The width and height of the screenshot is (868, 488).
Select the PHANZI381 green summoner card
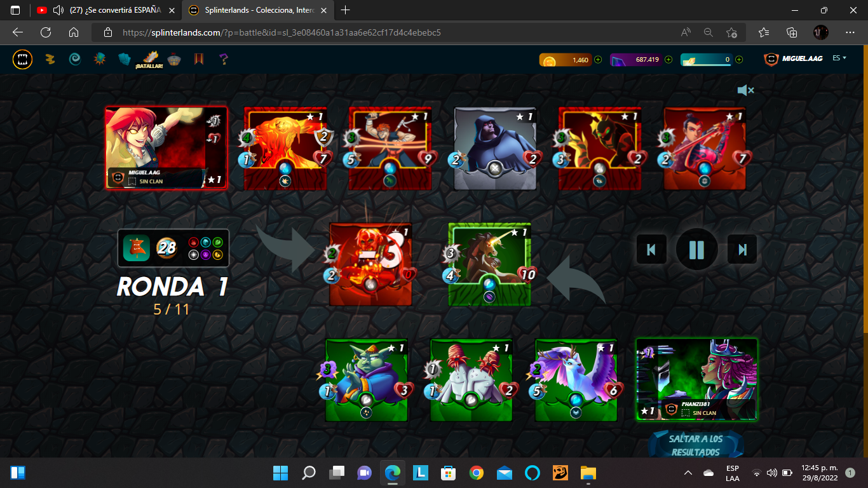click(x=697, y=379)
